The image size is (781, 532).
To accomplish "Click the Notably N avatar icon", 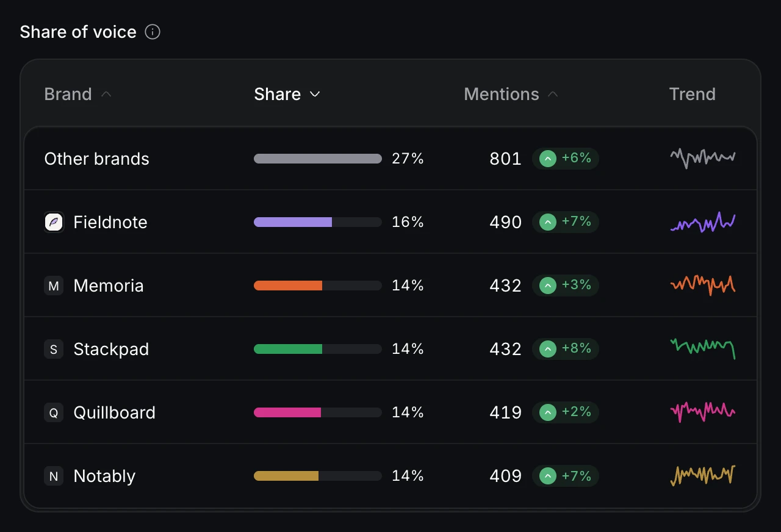I will [54, 476].
